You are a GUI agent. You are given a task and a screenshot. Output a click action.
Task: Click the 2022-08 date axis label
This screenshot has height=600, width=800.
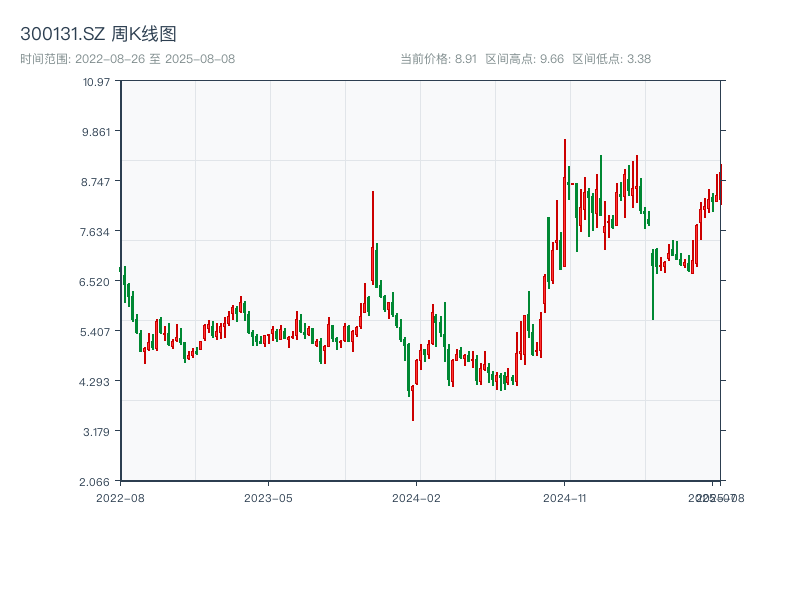[120, 497]
